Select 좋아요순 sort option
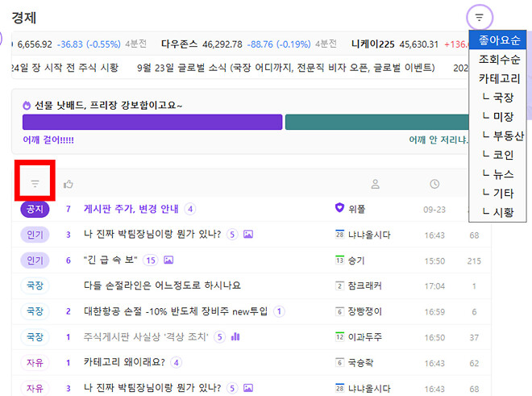Screen dimensions: 532x396 tap(497, 40)
